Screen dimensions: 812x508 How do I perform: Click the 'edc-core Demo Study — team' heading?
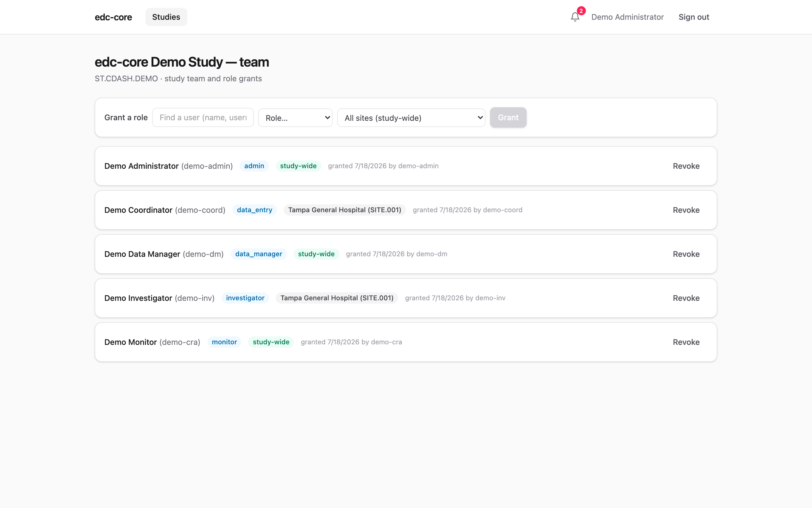(182, 62)
